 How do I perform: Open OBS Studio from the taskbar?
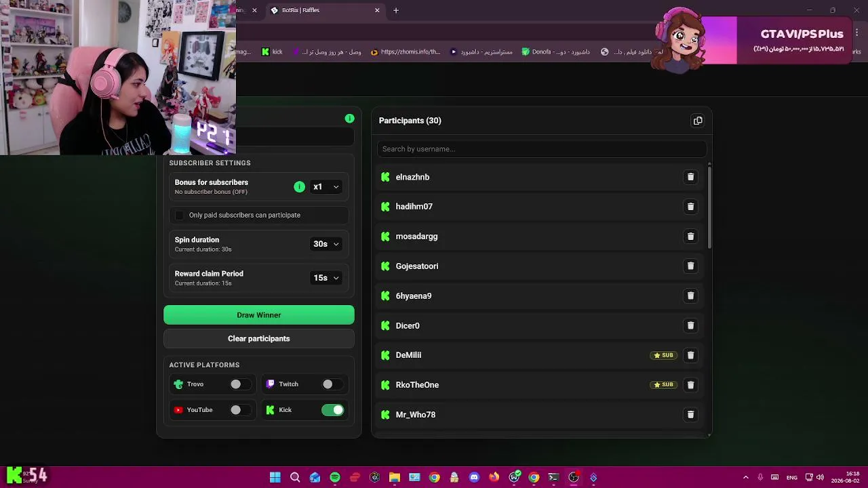(574, 477)
